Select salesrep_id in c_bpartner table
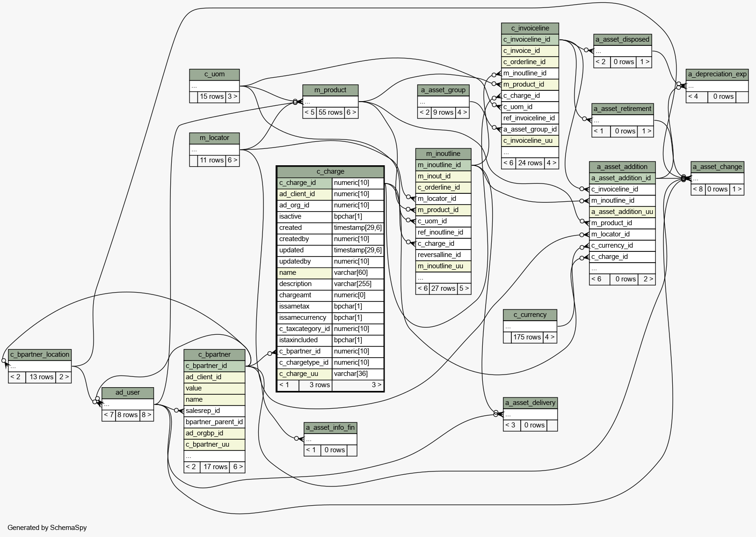This screenshot has height=537, width=756. (x=214, y=411)
